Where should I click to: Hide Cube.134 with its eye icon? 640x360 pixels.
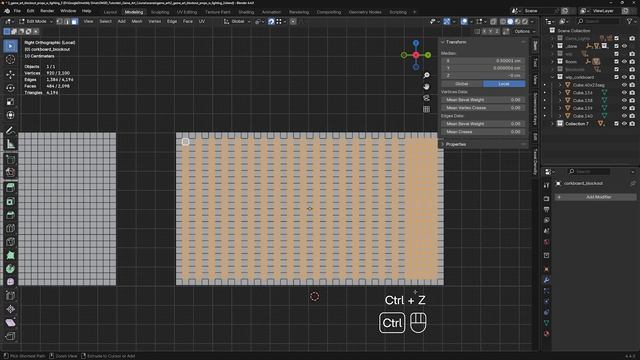point(624,93)
